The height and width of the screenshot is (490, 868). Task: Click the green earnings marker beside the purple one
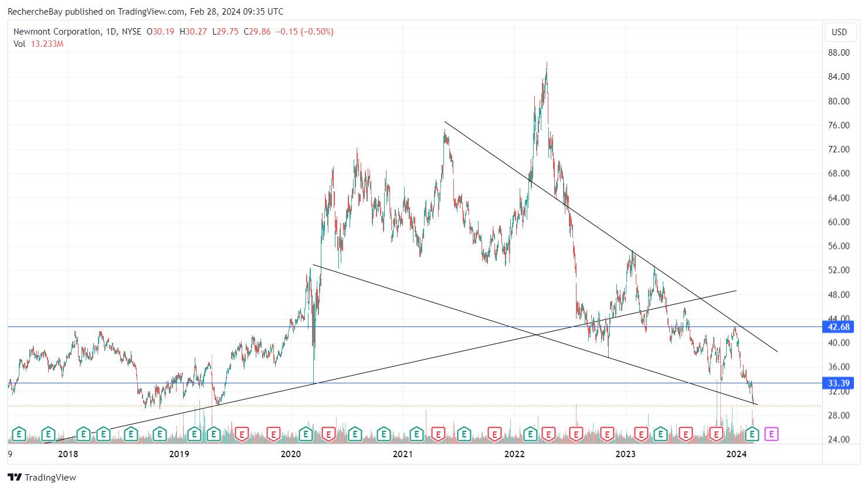click(x=752, y=434)
